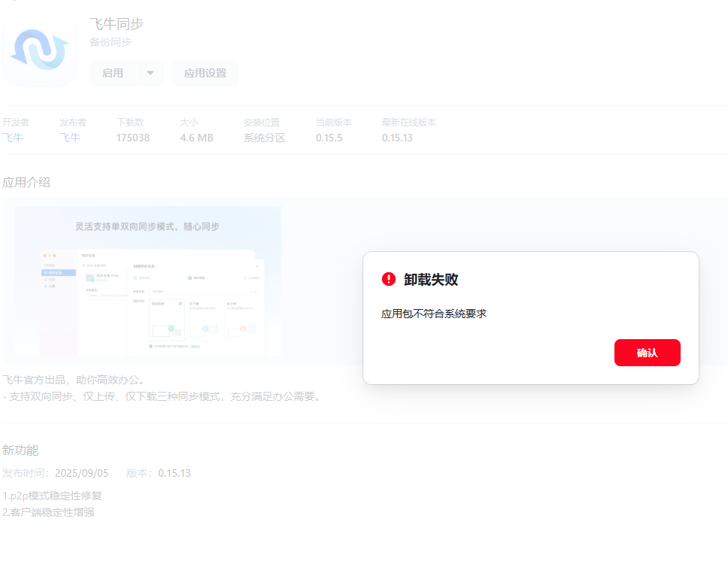Click the red error exclamation icon
The height and width of the screenshot is (564, 728).
[x=389, y=279]
